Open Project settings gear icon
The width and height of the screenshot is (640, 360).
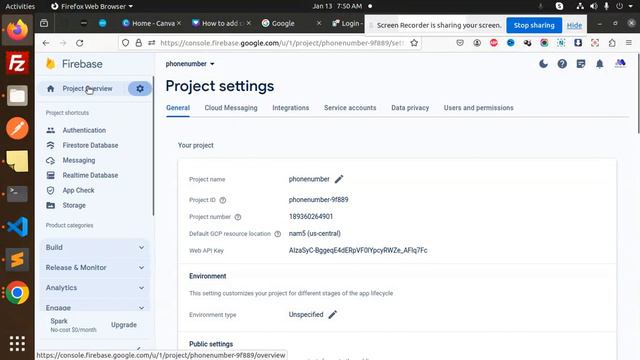pos(140,89)
